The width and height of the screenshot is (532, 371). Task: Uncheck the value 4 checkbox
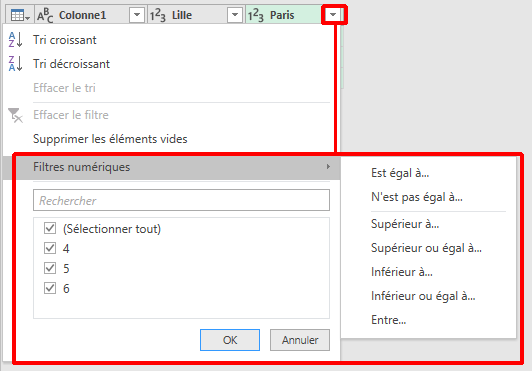[50, 248]
